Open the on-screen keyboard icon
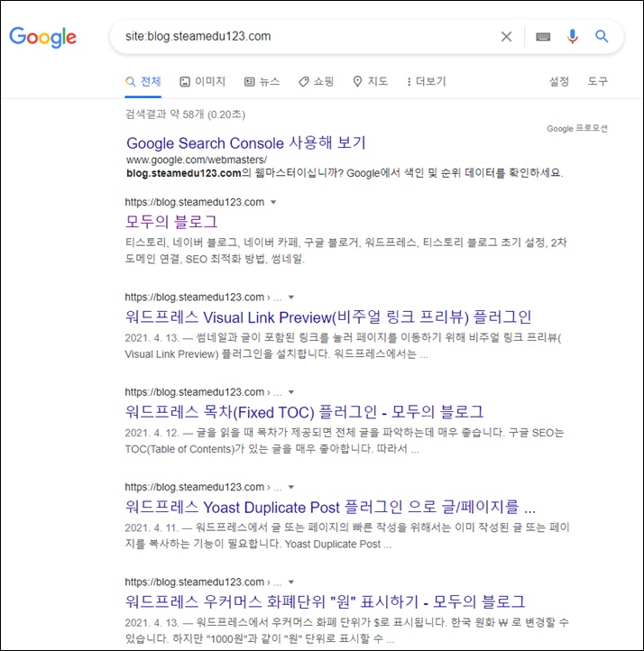This screenshot has width=644, height=651. (543, 37)
